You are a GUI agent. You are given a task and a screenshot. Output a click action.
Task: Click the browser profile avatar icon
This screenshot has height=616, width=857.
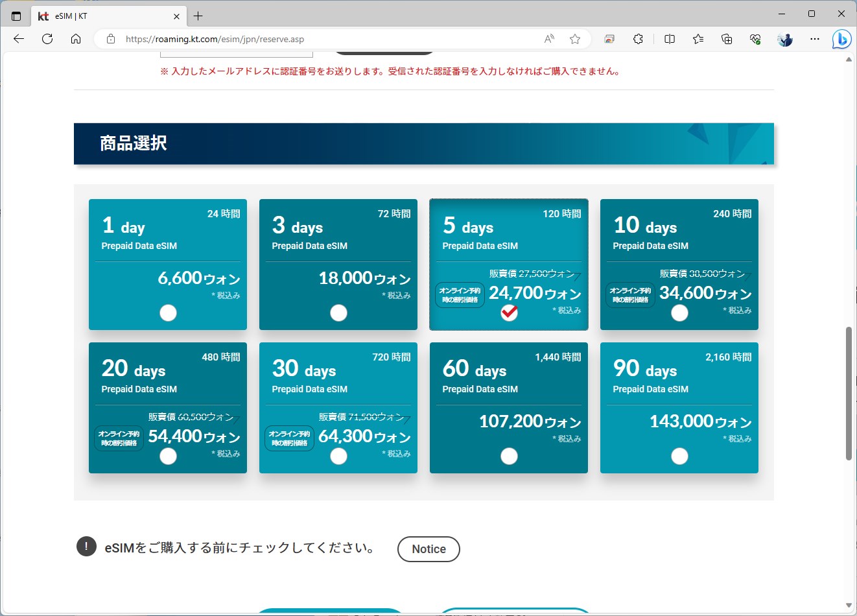(784, 39)
